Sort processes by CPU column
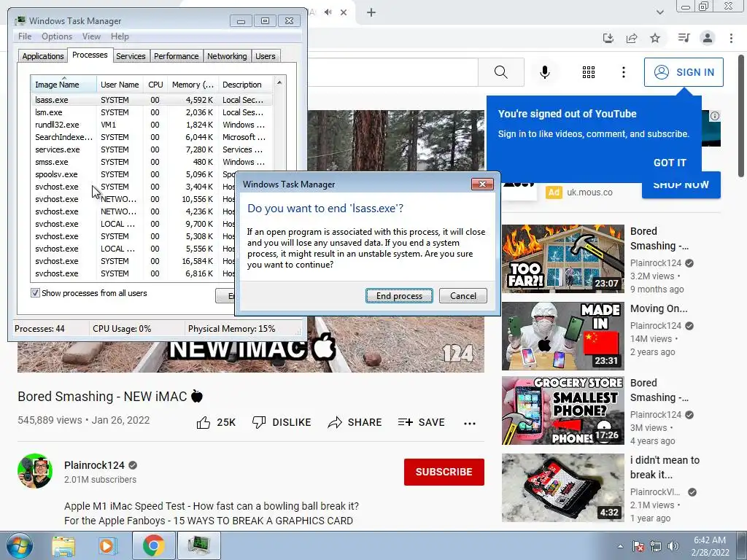Viewport: 747px width, 560px height. (155, 85)
